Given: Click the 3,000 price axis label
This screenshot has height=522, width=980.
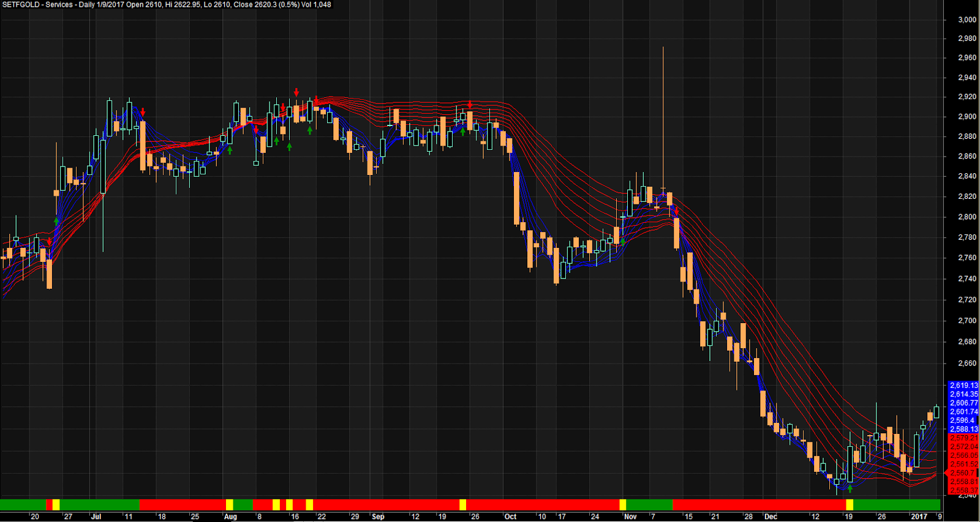Looking at the screenshot, I should (x=967, y=20).
